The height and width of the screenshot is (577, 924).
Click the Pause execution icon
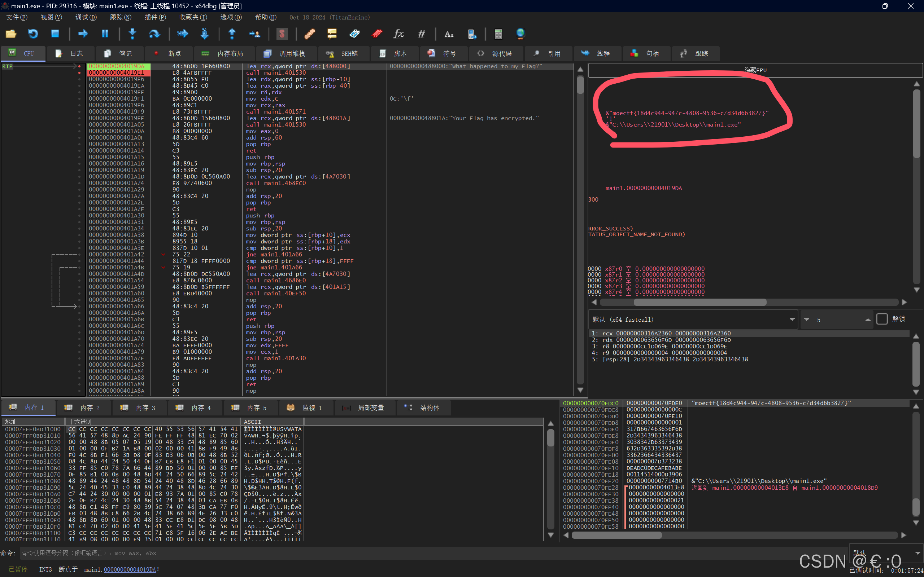pos(105,34)
